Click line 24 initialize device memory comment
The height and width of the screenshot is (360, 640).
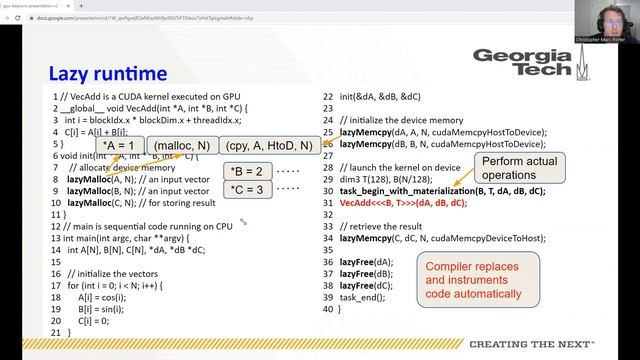pyautogui.click(x=402, y=120)
